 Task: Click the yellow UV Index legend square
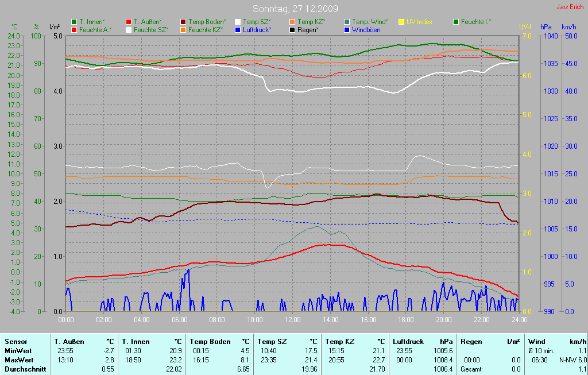[401, 22]
